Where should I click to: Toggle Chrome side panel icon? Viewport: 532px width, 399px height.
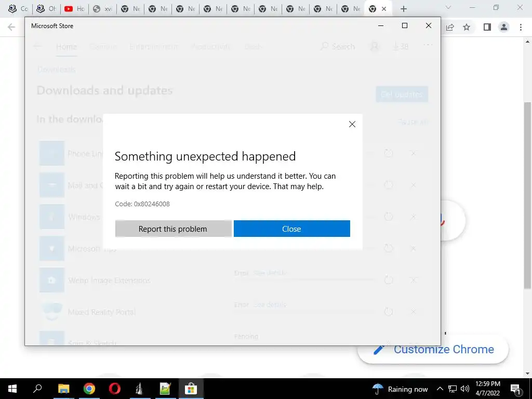point(487,27)
